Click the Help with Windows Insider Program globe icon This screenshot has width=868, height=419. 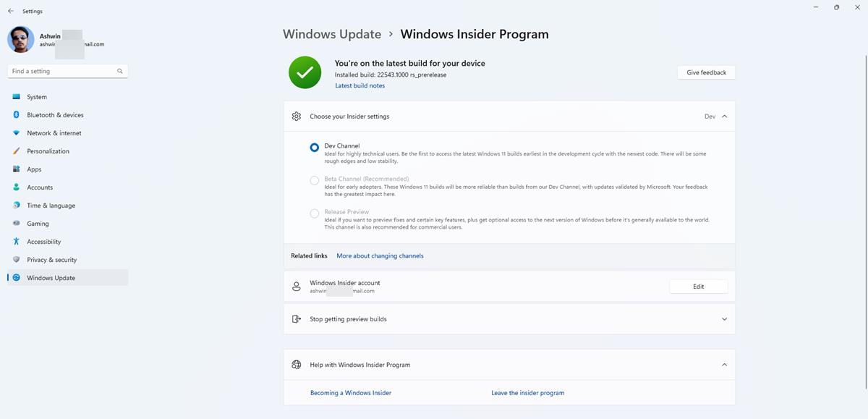(296, 365)
